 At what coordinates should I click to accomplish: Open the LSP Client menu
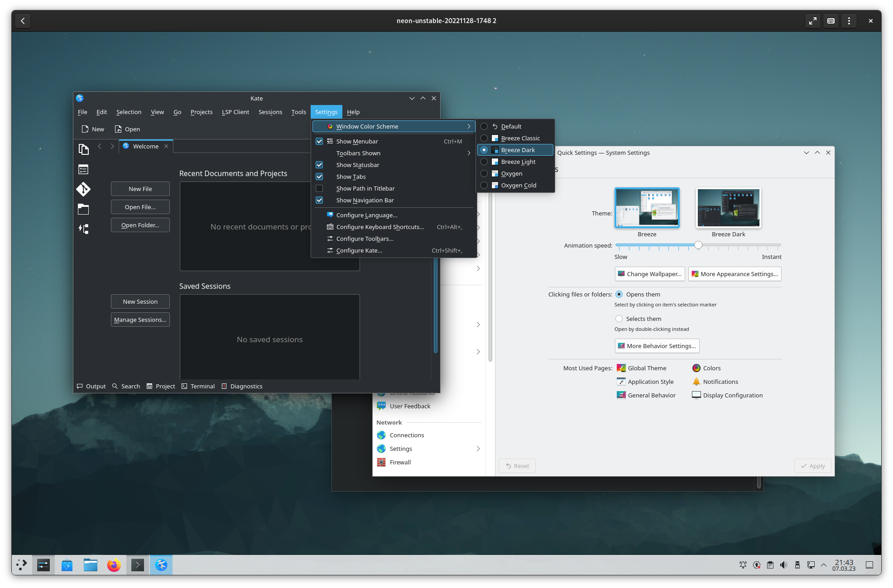pyautogui.click(x=235, y=112)
